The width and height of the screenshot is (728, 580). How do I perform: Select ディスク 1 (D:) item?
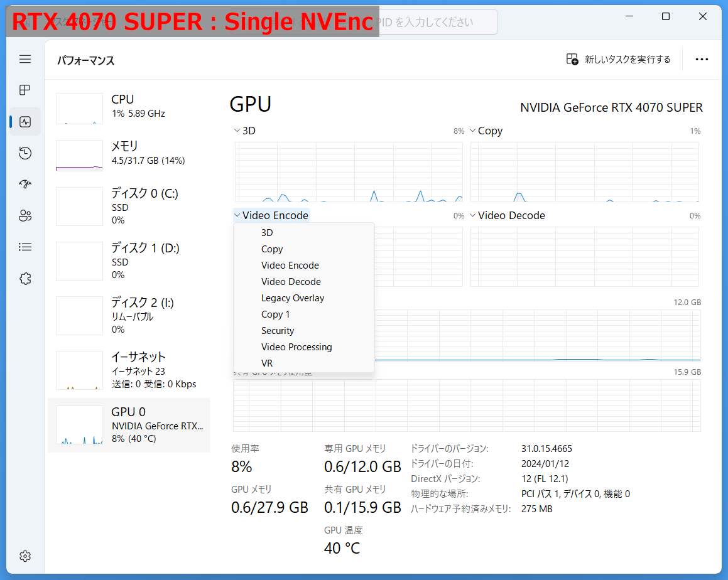tap(129, 260)
